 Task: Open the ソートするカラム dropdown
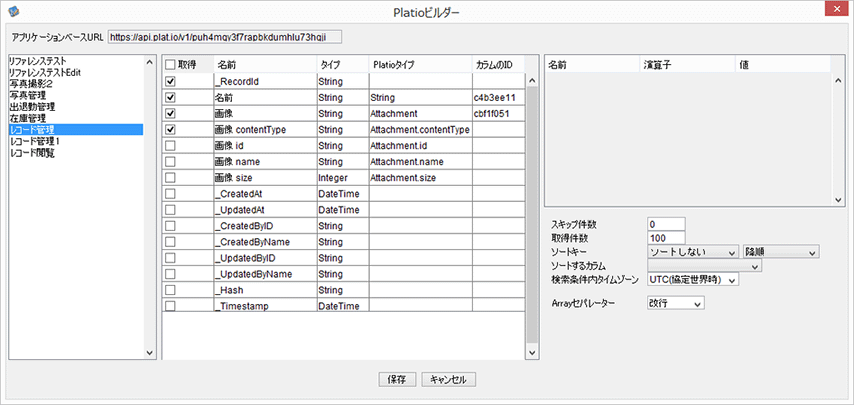[704, 266]
